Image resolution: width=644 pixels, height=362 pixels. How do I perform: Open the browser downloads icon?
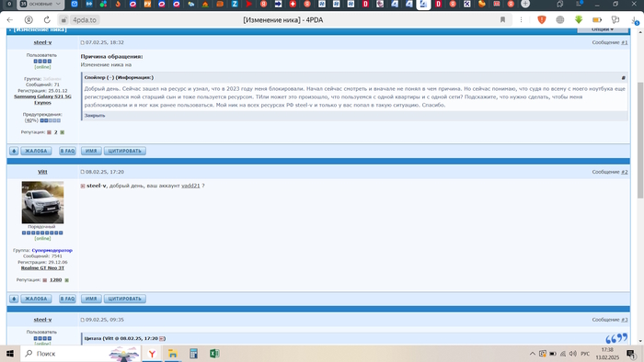click(x=634, y=19)
